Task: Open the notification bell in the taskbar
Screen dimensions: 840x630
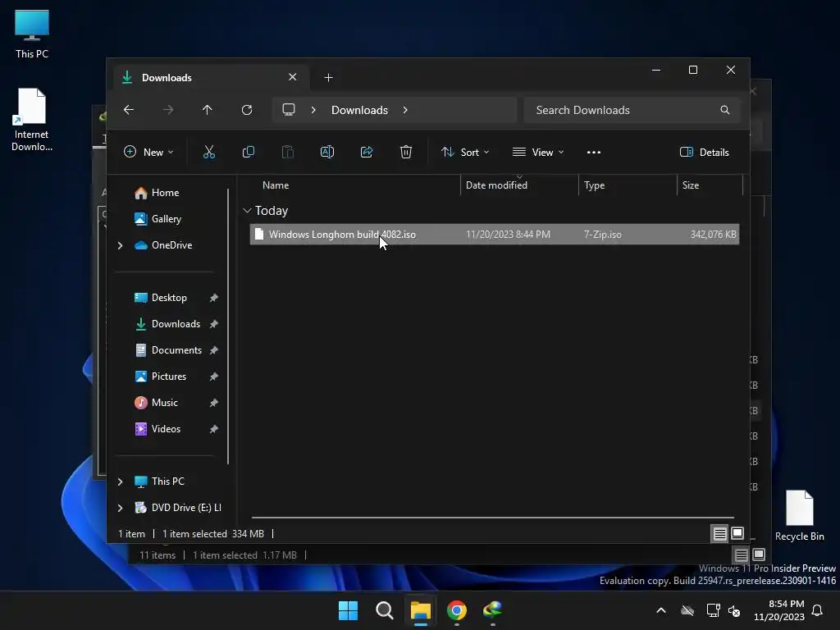Action: [818, 610]
